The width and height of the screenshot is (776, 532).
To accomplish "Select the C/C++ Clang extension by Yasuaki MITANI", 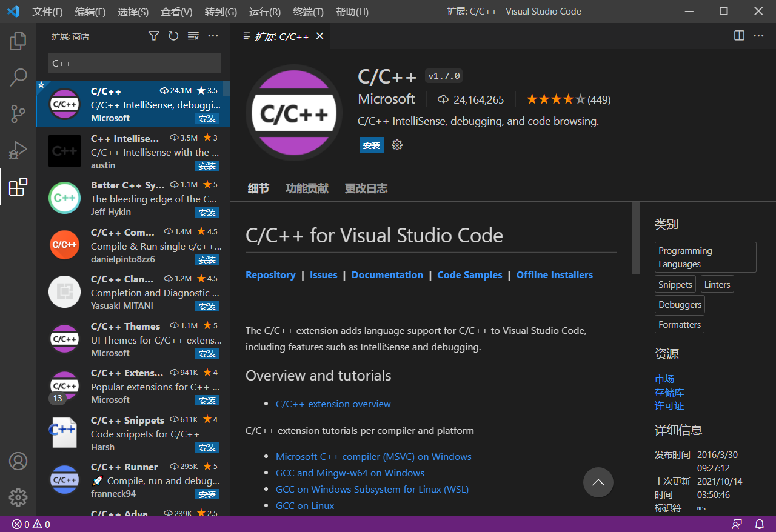I will pos(133,292).
